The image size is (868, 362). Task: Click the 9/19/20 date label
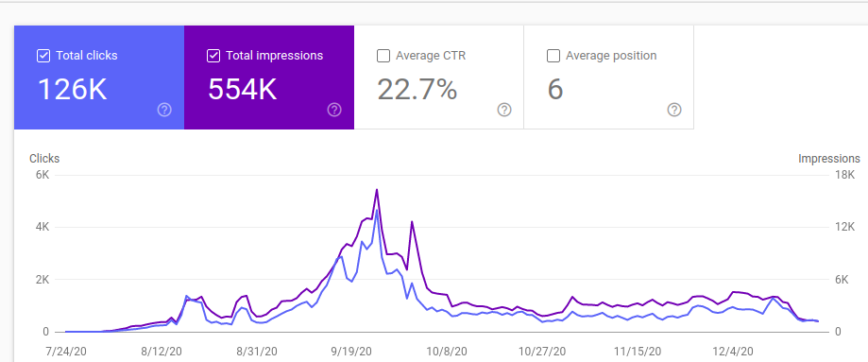351,352
